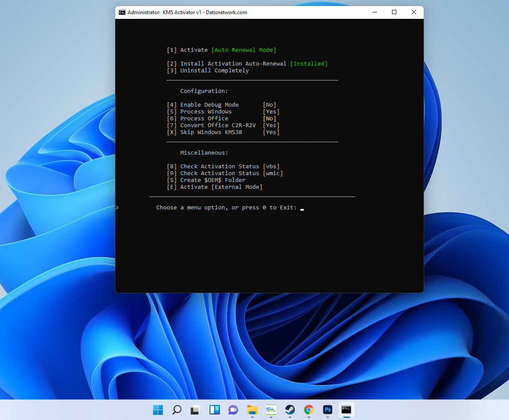
Task: Open the Windows Start menu
Action: click(158, 410)
